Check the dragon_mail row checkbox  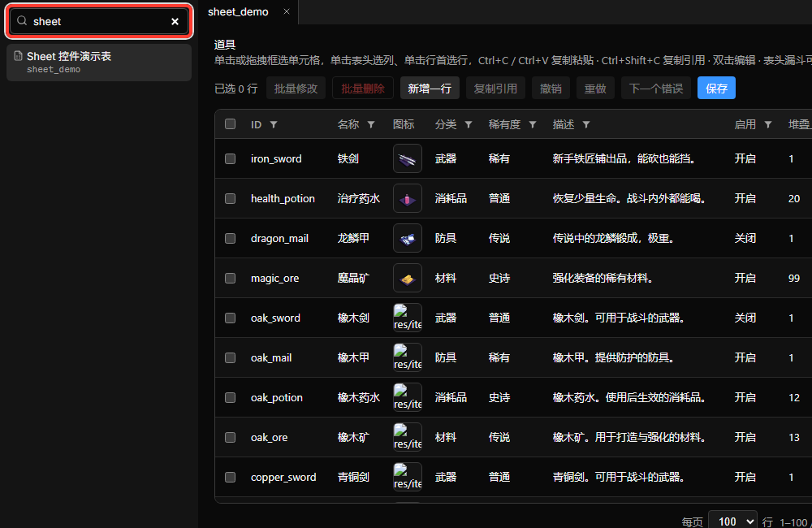(x=230, y=238)
